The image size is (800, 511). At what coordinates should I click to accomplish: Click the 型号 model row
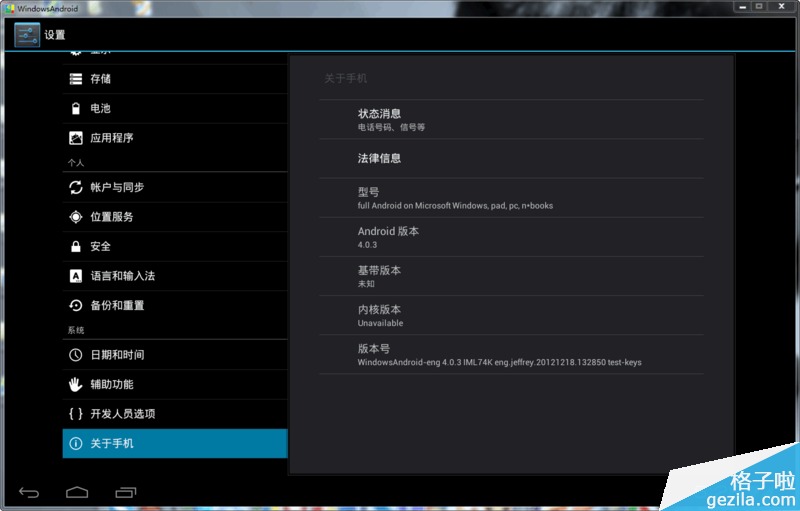click(511, 198)
